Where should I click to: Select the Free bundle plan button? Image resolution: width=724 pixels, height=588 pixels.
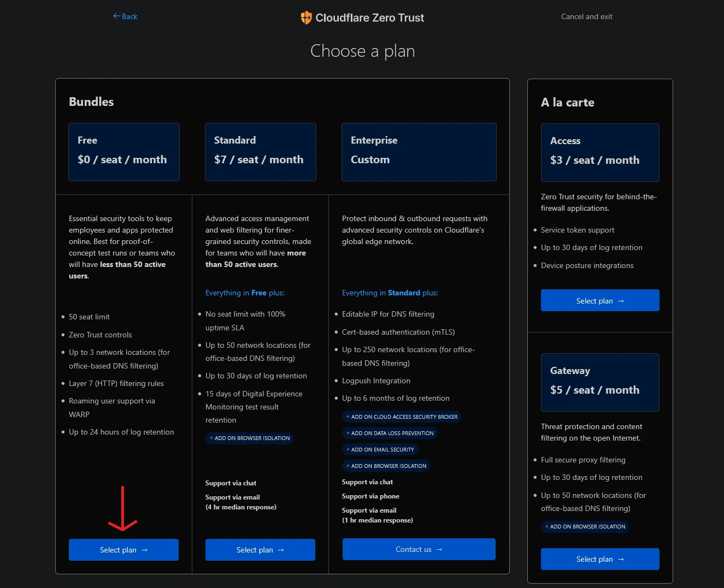click(x=123, y=550)
